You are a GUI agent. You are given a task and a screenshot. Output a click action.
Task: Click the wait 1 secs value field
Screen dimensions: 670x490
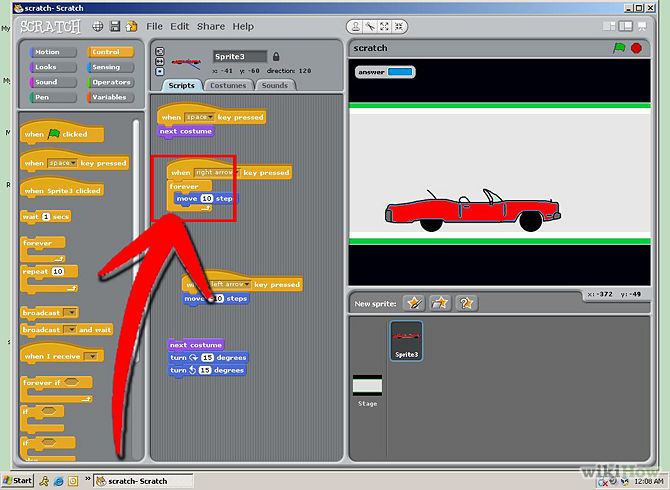(x=46, y=217)
